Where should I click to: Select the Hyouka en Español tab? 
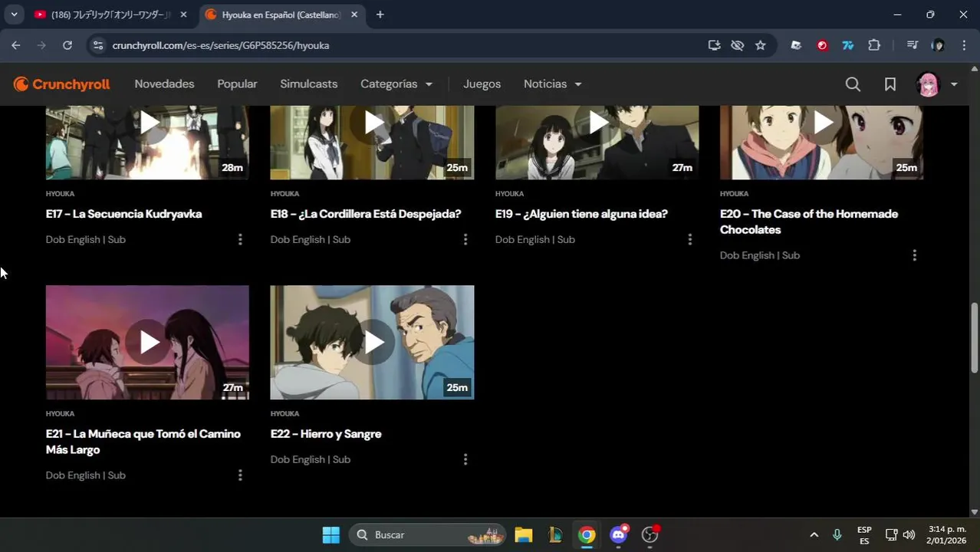point(281,15)
